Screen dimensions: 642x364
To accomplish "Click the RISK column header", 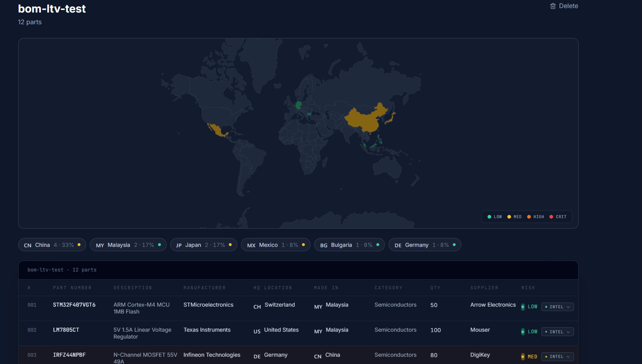I will pos(528,288).
